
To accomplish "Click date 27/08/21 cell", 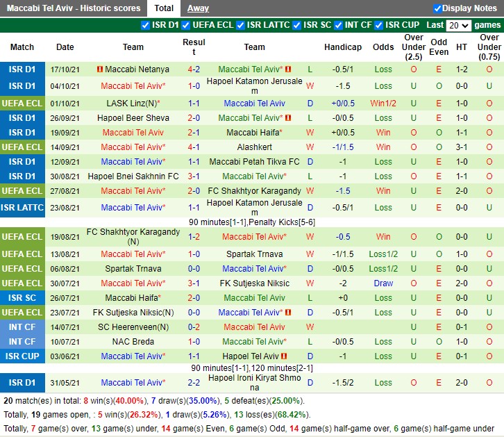I will click(65, 191).
